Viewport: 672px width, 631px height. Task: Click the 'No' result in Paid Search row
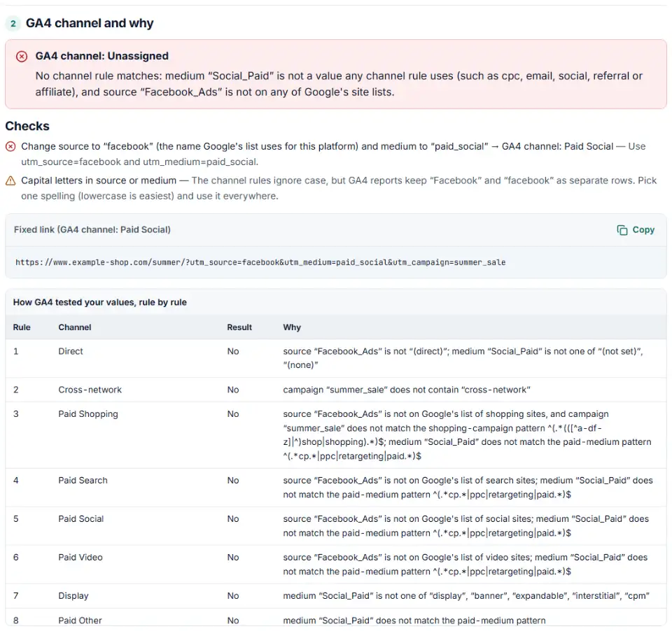coord(233,481)
